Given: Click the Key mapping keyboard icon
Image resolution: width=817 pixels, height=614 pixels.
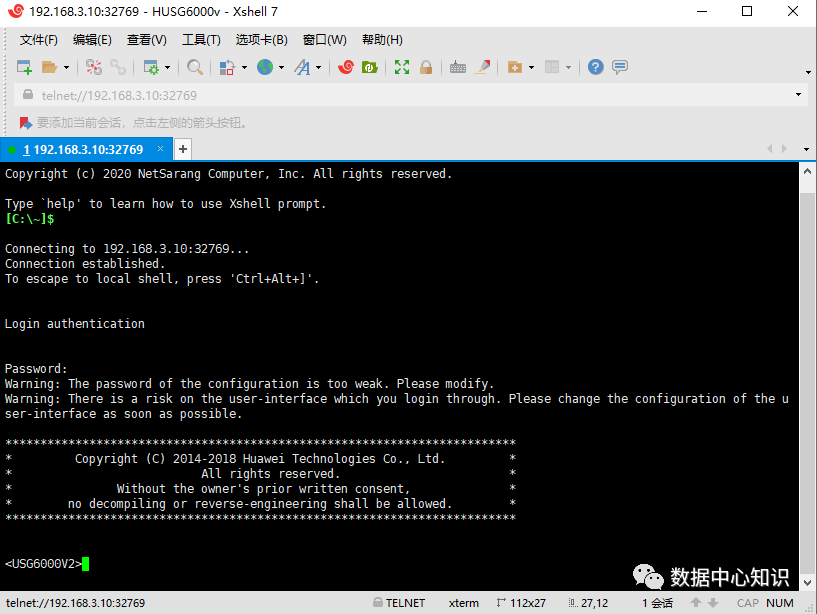Looking at the screenshot, I should [x=457, y=67].
